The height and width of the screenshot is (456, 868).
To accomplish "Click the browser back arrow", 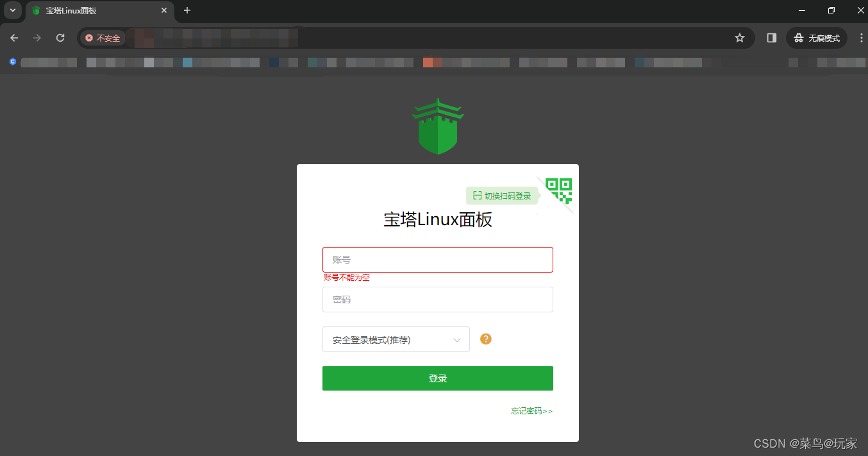I will pyautogui.click(x=14, y=38).
